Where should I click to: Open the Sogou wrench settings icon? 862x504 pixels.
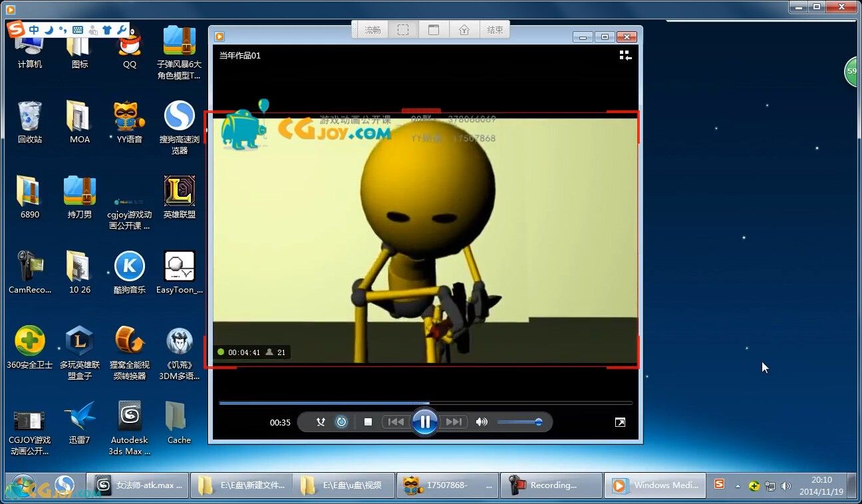click(x=121, y=30)
